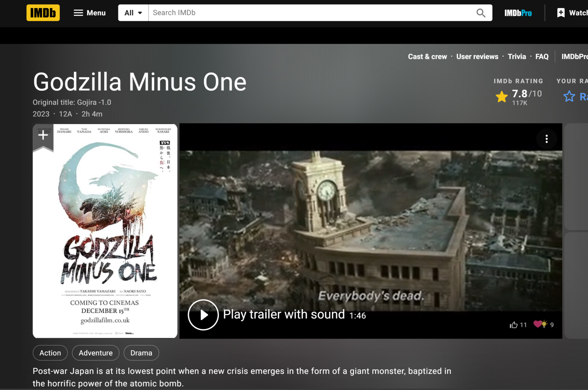Open IMDbPro from the header
588x390 pixels.
(518, 13)
